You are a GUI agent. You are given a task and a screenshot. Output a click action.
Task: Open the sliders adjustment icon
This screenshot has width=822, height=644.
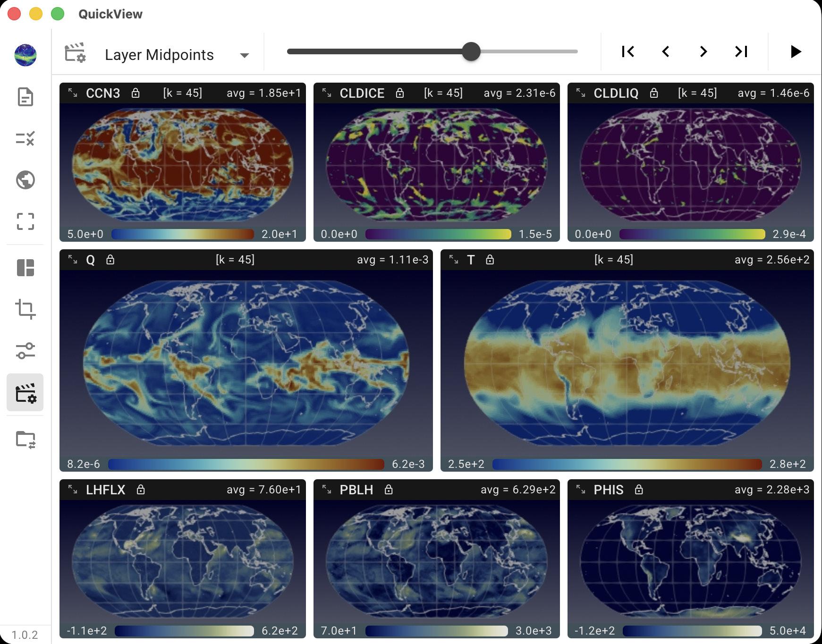pos(25,351)
